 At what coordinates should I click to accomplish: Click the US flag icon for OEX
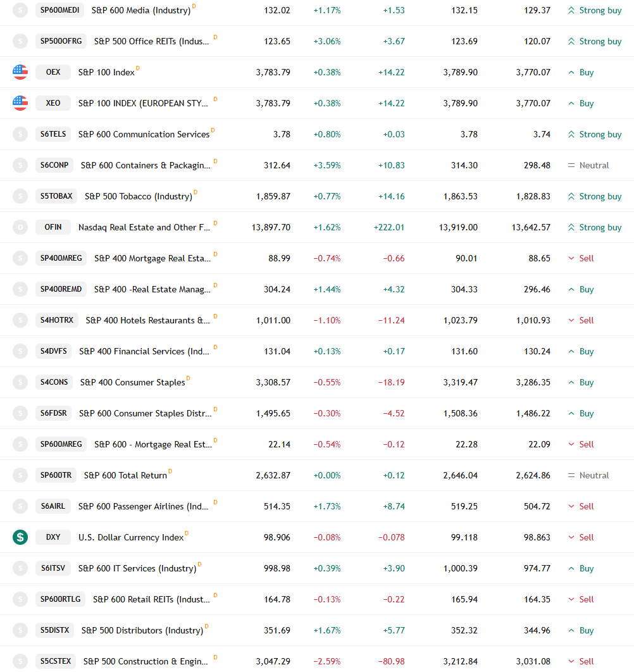pos(20,72)
